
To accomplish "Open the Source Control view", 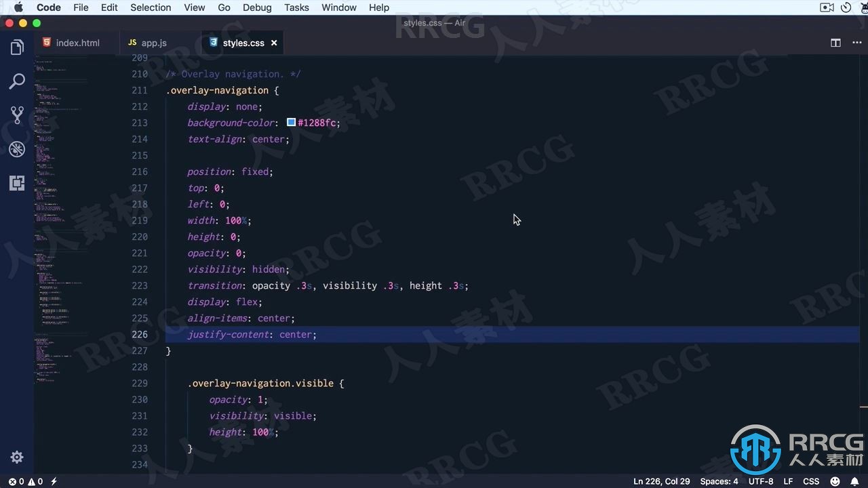I will (x=17, y=115).
